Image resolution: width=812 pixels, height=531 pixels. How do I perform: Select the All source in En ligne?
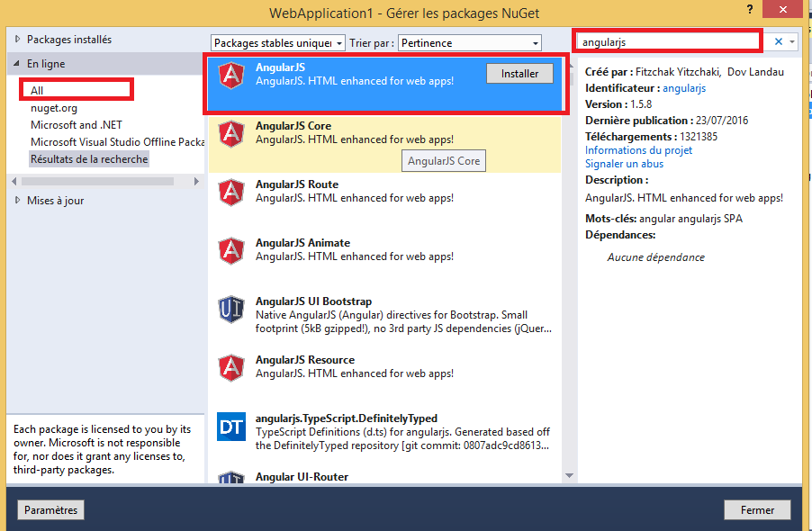click(x=37, y=90)
